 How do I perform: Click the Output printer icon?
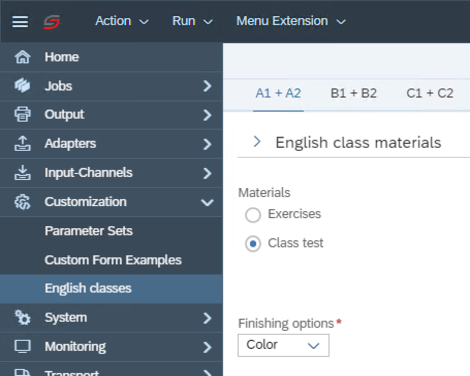point(22,114)
